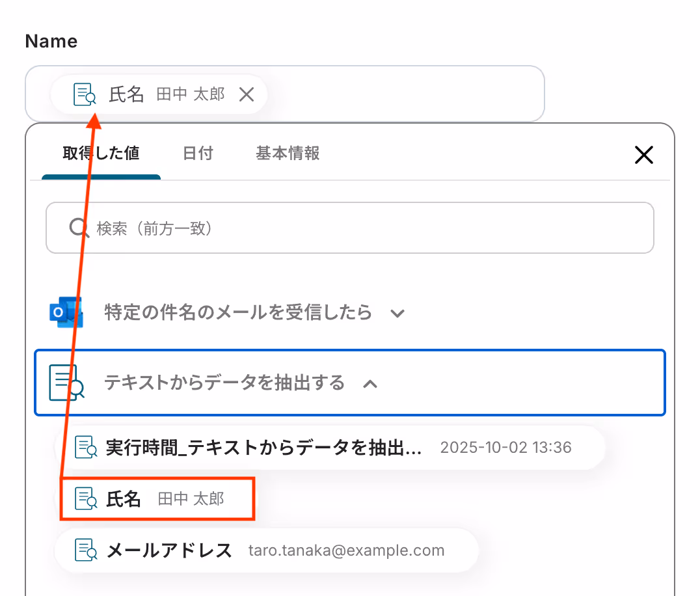This screenshot has height=596, width=700.
Task: Expand 特定の件名のメールを受信したら section
Action: 397,313
